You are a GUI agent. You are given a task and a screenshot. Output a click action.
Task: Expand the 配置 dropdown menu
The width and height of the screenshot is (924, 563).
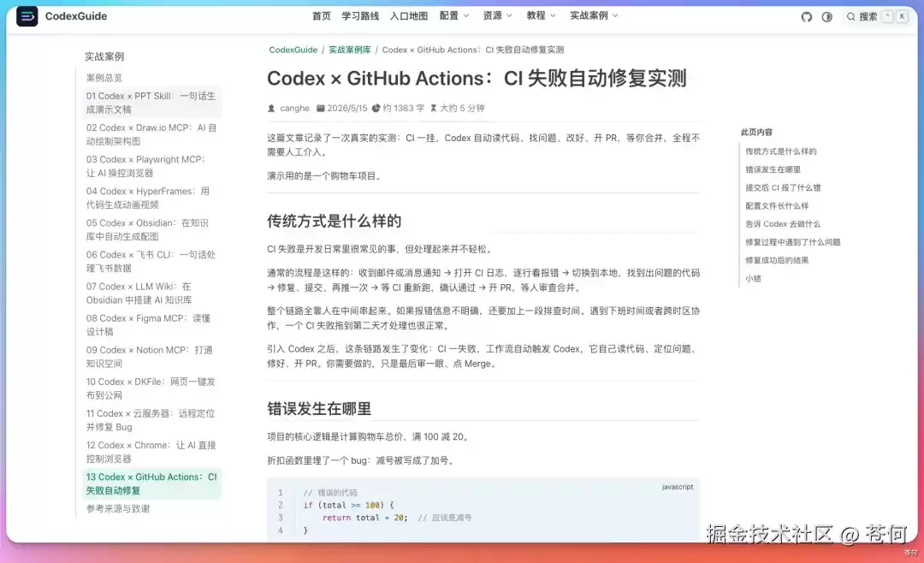point(454,16)
